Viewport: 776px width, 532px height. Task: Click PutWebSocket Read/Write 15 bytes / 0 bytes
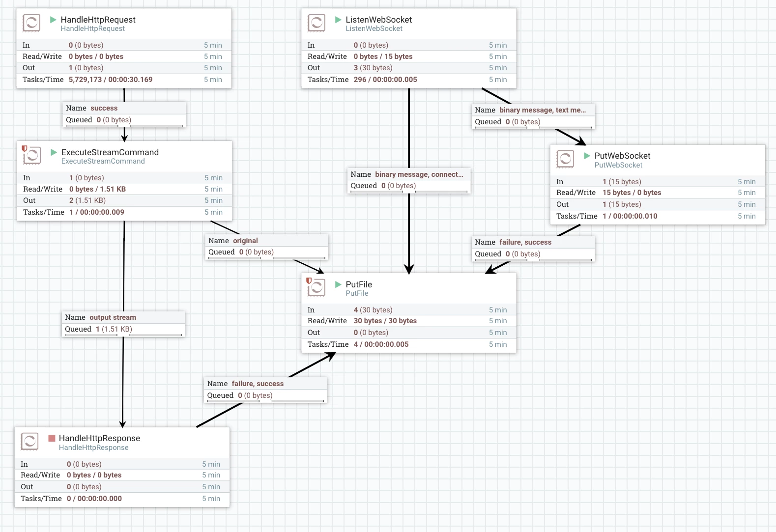tap(632, 193)
